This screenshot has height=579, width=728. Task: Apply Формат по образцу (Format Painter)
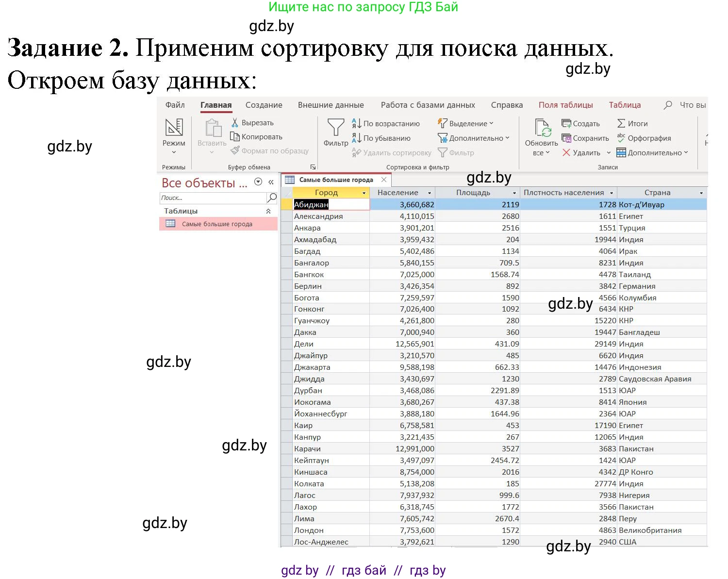click(235, 151)
